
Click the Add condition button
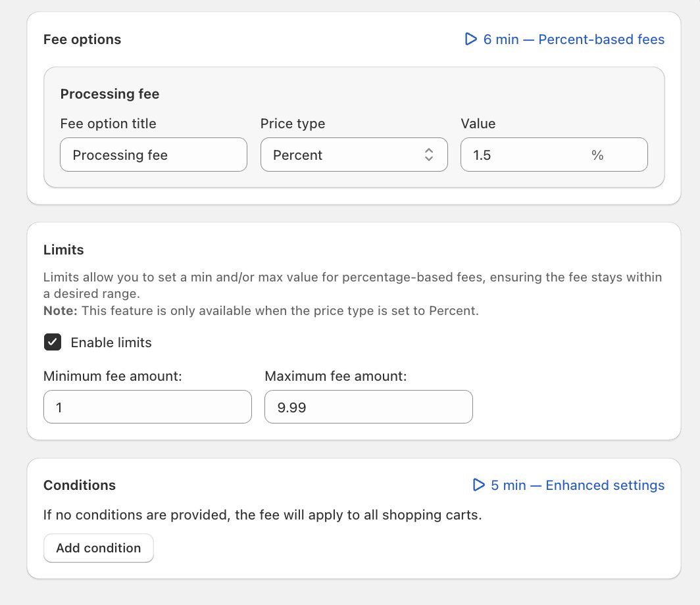[98, 548]
